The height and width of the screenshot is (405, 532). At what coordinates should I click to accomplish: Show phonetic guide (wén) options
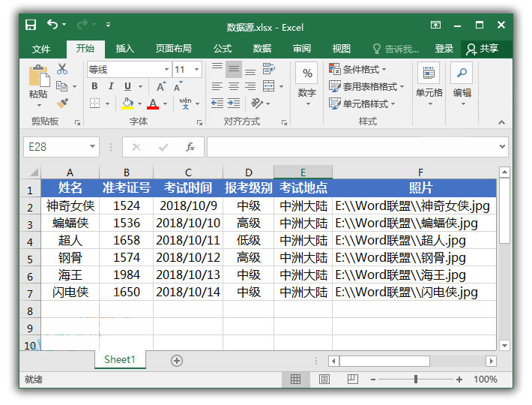pos(185,103)
